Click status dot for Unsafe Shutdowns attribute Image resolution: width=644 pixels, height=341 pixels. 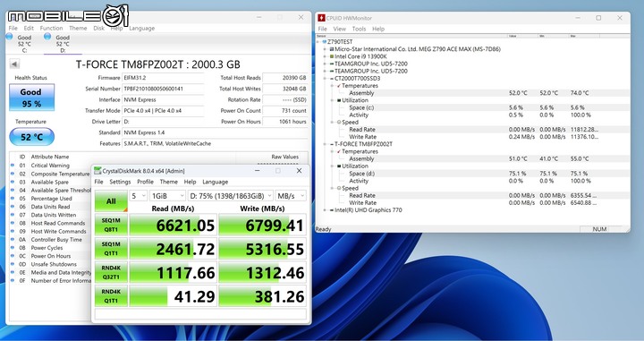(x=13, y=264)
